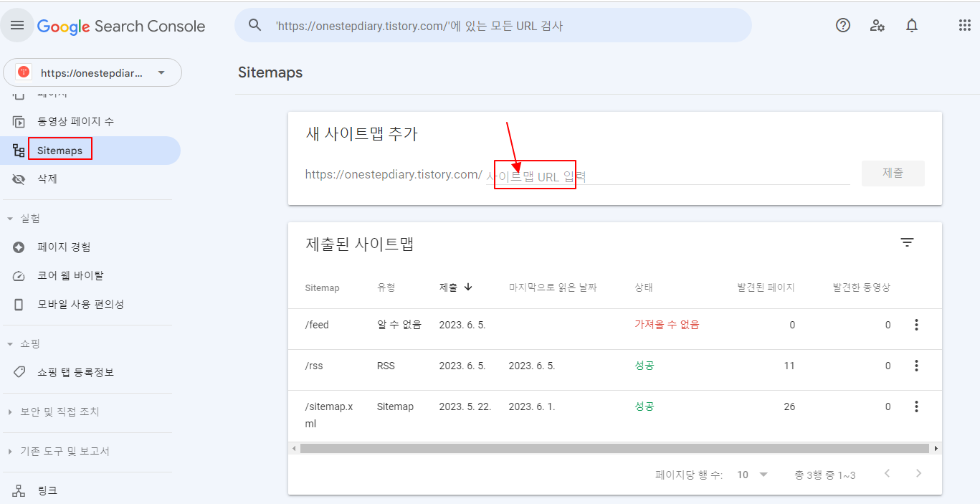Click the sitemap URL input field
The width and height of the screenshot is (980, 504).
(x=668, y=176)
